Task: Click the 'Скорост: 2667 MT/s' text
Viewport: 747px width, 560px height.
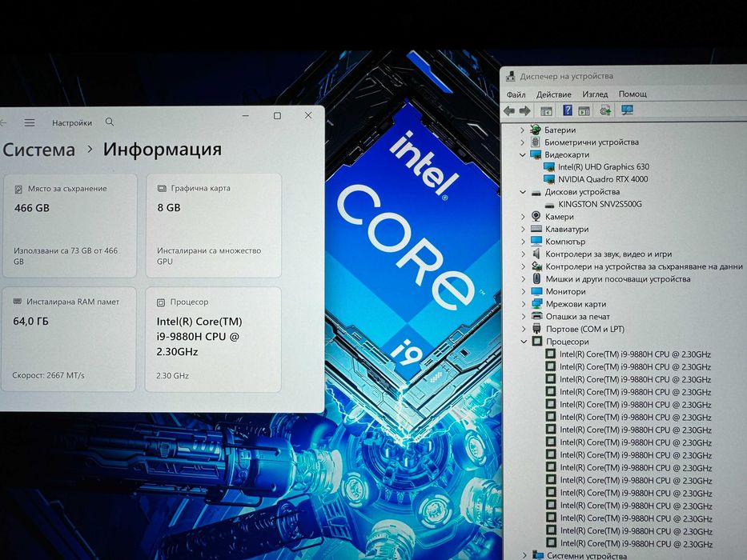Action: point(49,375)
